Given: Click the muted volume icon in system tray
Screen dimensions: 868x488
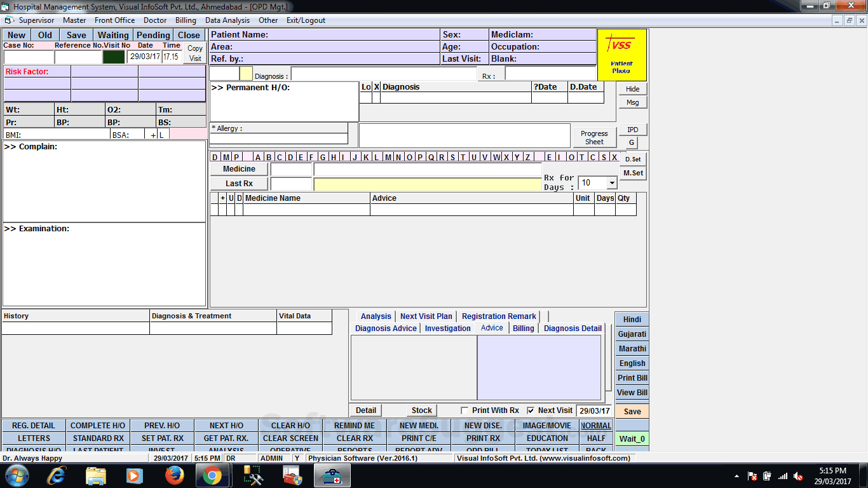Looking at the screenshot, I should (x=798, y=476).
